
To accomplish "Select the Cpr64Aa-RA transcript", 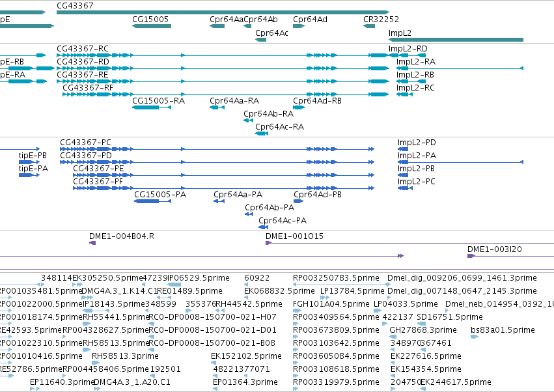I will coord(217,107).
